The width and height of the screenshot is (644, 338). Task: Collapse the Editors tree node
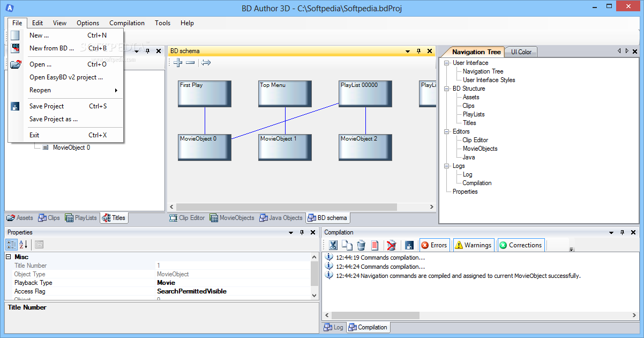point(446,131)
